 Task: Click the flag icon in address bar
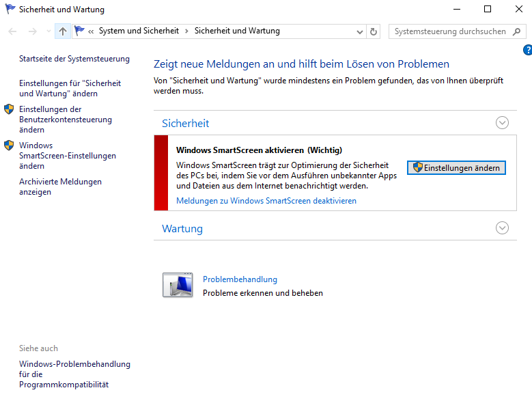(x=80, y=31)
